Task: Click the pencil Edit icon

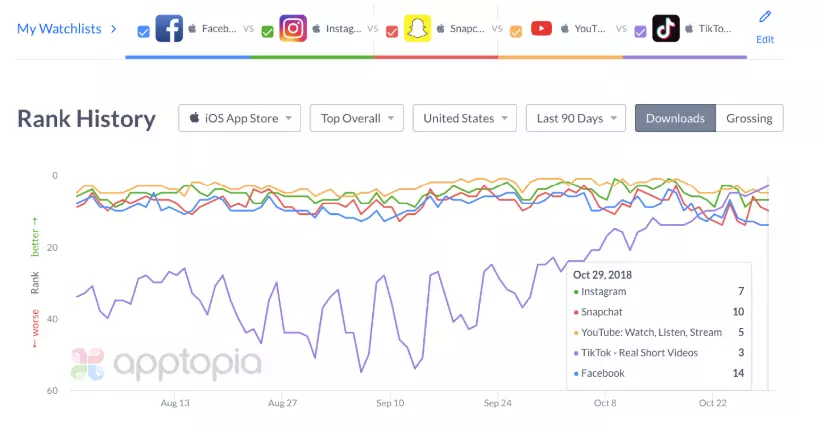Action: pos(765,17)
